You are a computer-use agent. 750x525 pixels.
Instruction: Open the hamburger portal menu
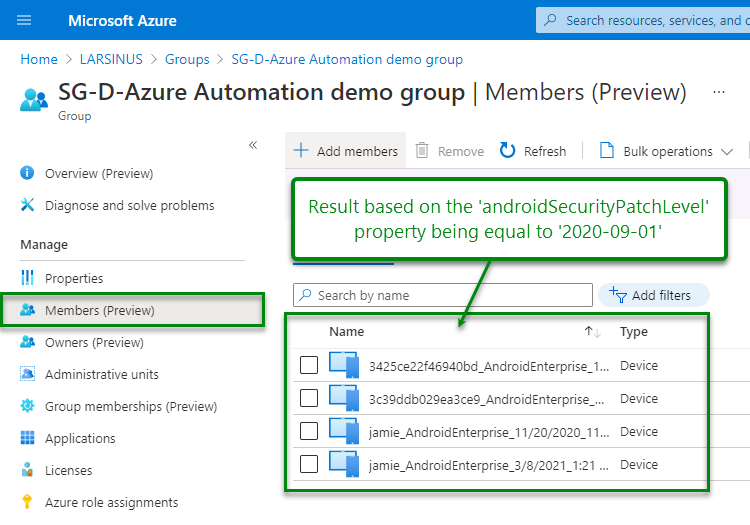point(24,20)
